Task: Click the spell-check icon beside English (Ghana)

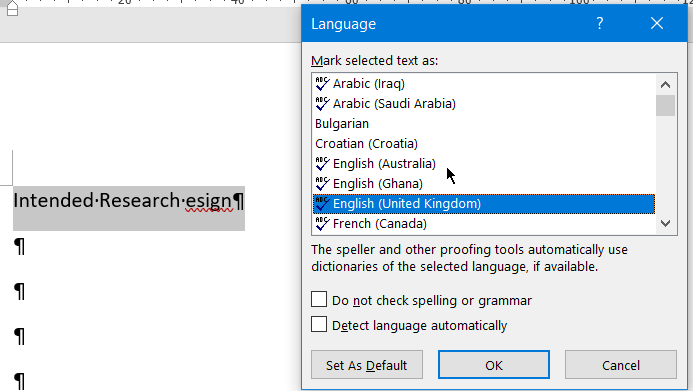Action: 322,183
